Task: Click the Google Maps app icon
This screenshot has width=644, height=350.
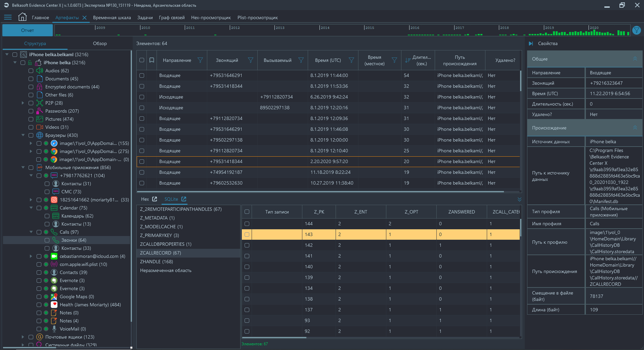Action: pyautogui.click(x=54, y=297)
